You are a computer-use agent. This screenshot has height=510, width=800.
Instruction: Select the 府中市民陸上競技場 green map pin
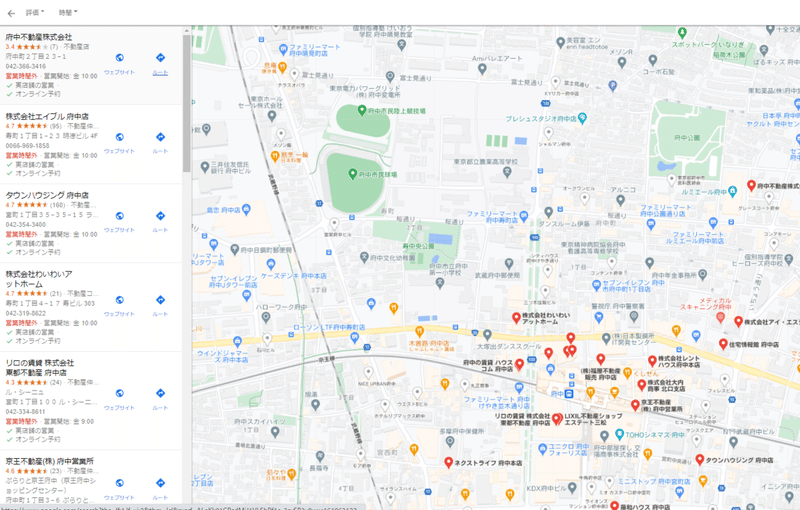(x=362, y=110)
